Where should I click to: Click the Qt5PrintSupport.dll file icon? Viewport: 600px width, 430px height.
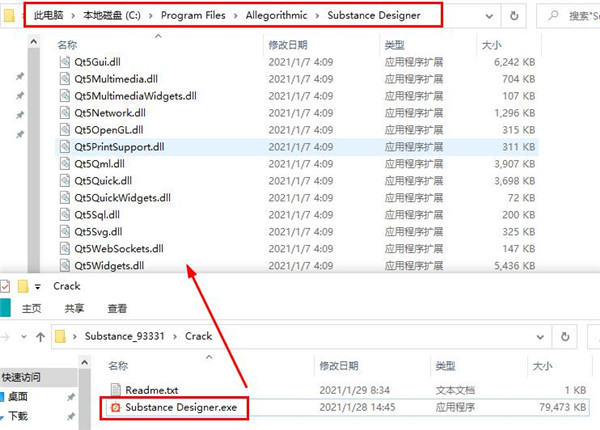65,147
